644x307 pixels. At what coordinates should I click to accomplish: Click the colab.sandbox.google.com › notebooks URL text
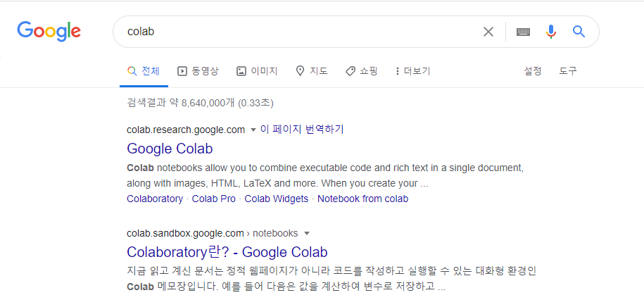coord(213,234)
